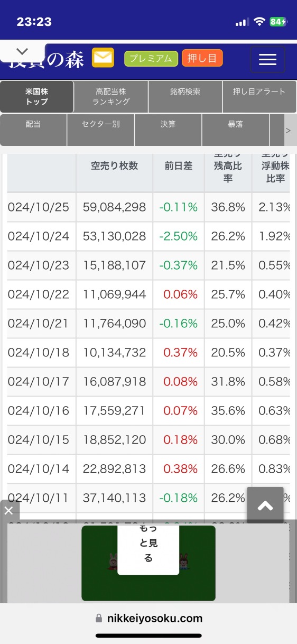Open 銘柄検索 tab

tap(185, 97)
